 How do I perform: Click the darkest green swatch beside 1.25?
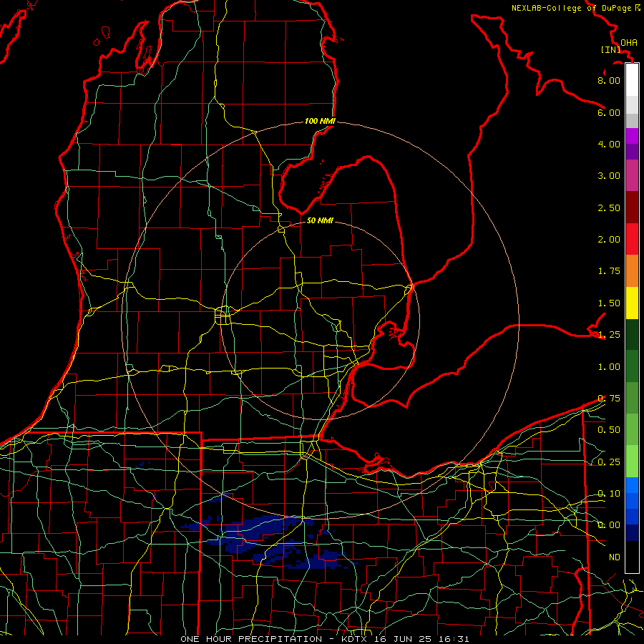coord(632,334)
